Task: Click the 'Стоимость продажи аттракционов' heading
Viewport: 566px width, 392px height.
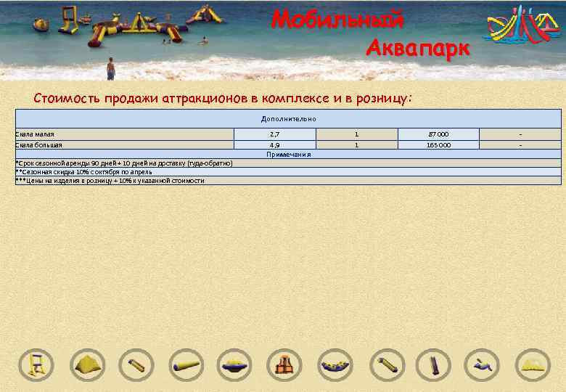Action: [222, 98]
